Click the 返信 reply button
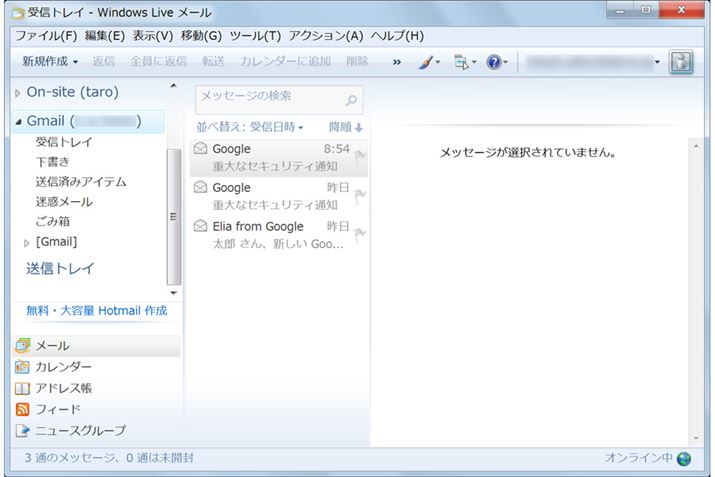 (104, 61)
